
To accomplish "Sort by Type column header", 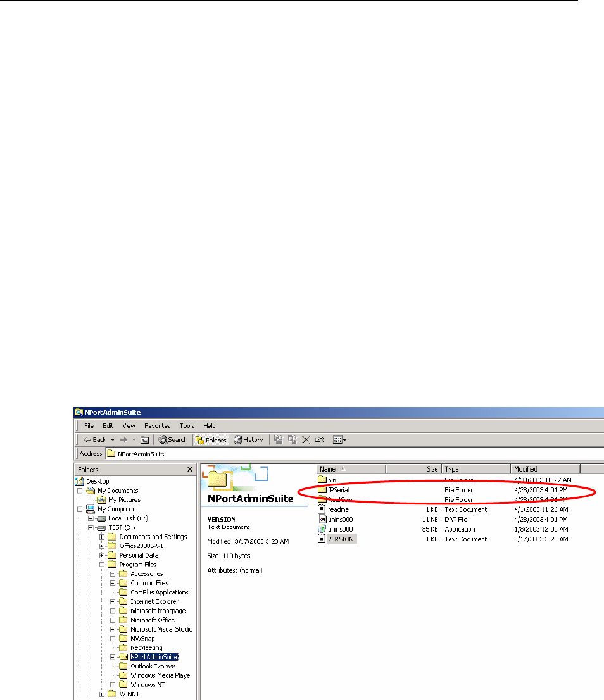I will point(476,469).
